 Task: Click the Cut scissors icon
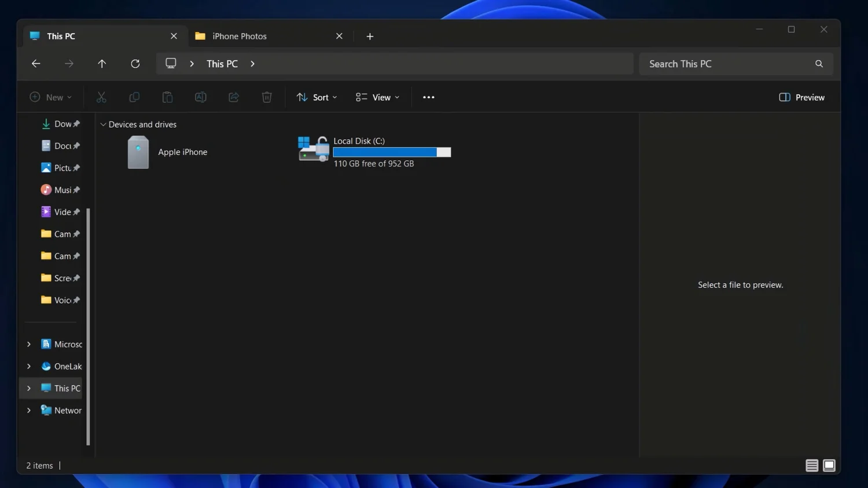(101, 97)
